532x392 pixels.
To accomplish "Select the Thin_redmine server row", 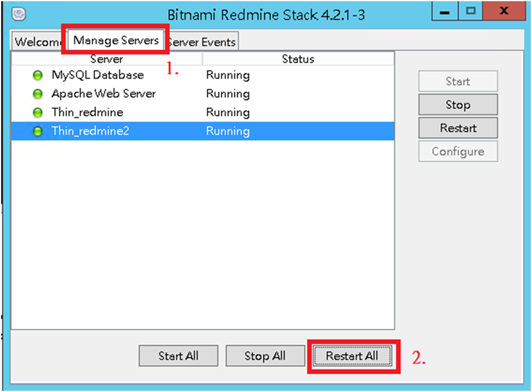I will 203,113.
